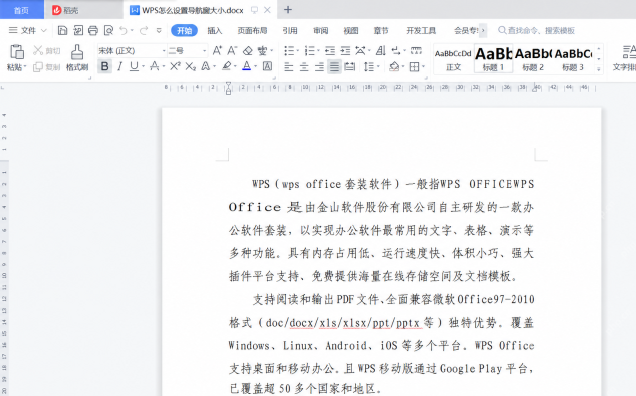The height and width of the screenshot is (396, 636).
Task: Click Distributed alignment icon
Action: click(x=350, y=66)
